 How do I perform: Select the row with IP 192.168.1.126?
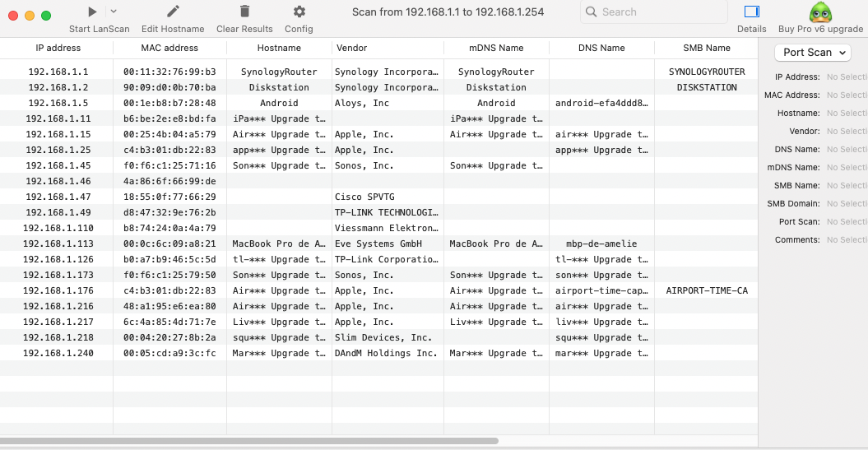[378, 259]
